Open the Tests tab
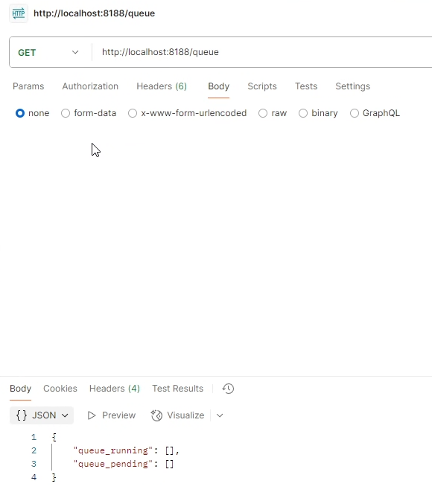The image size is (432, 504). [306, 86]
